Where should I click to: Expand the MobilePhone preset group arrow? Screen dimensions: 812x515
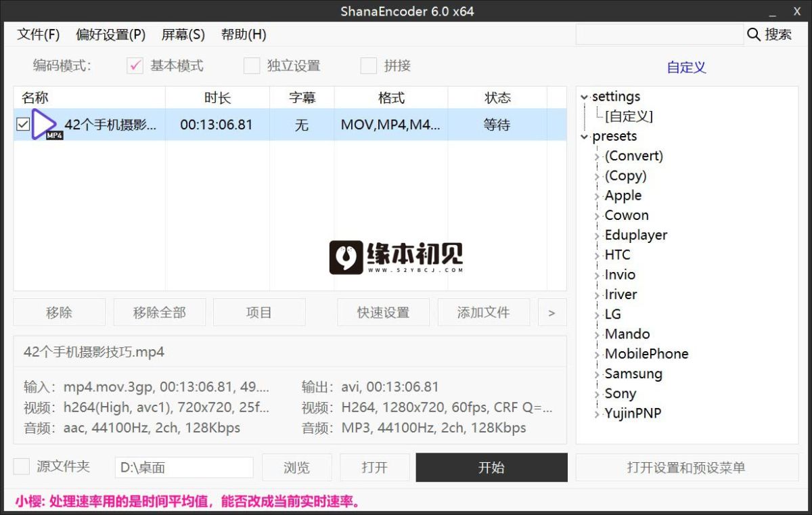pyautogui.click(x=597, y=355)
